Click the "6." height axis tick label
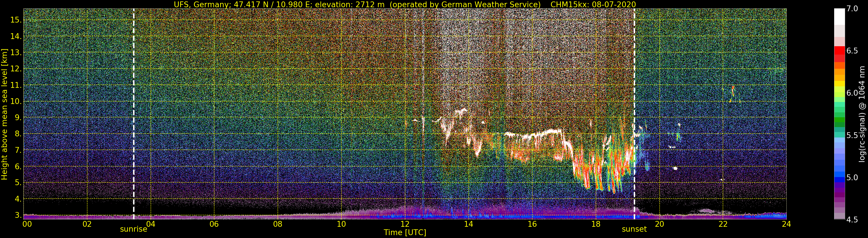The image size is (868, 238). point(18,166)
